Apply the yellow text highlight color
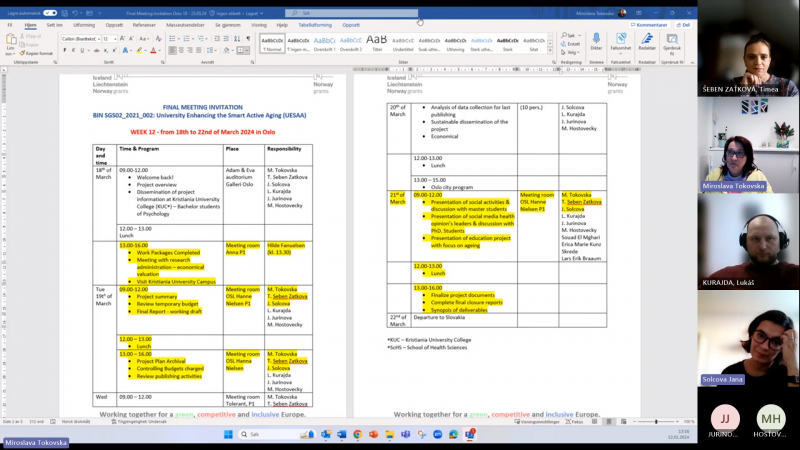 tap(138, 51)
